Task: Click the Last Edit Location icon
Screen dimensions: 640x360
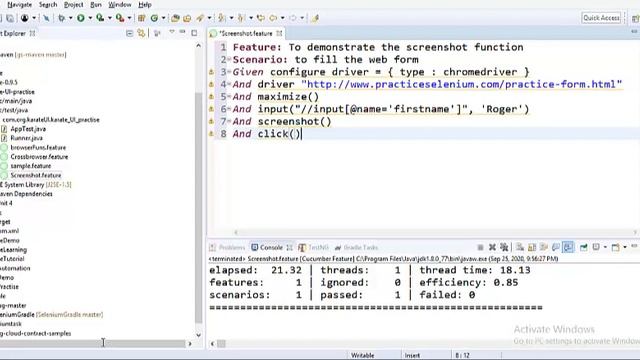Action: (x=260, y=18)
